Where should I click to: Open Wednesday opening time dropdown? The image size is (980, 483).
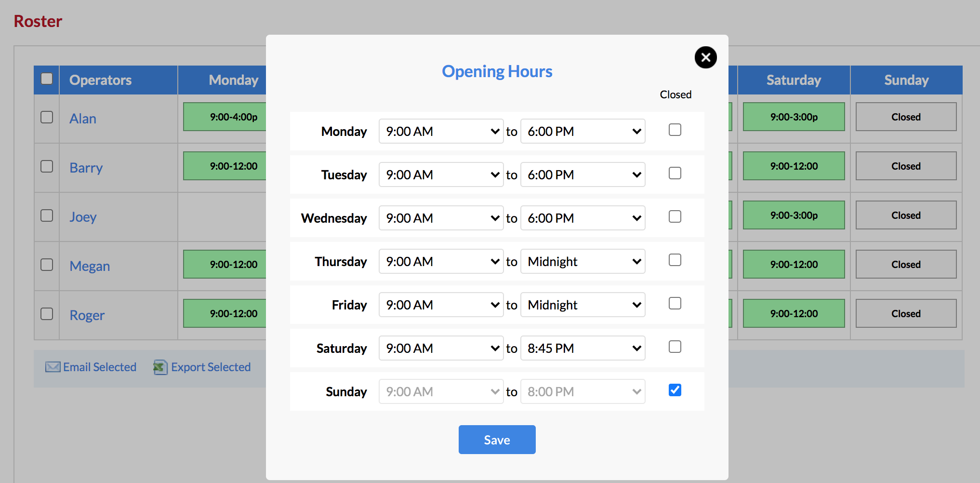click(441, 218)
